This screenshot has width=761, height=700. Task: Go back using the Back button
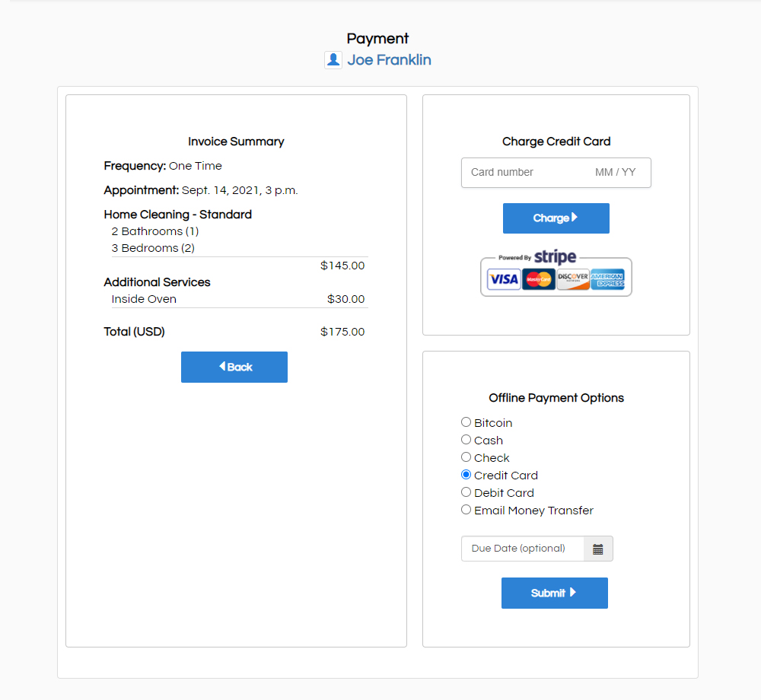[234, 367]
